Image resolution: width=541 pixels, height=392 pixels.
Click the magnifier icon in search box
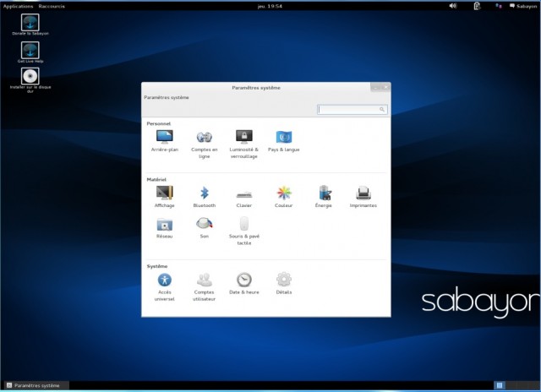[382, 109]
